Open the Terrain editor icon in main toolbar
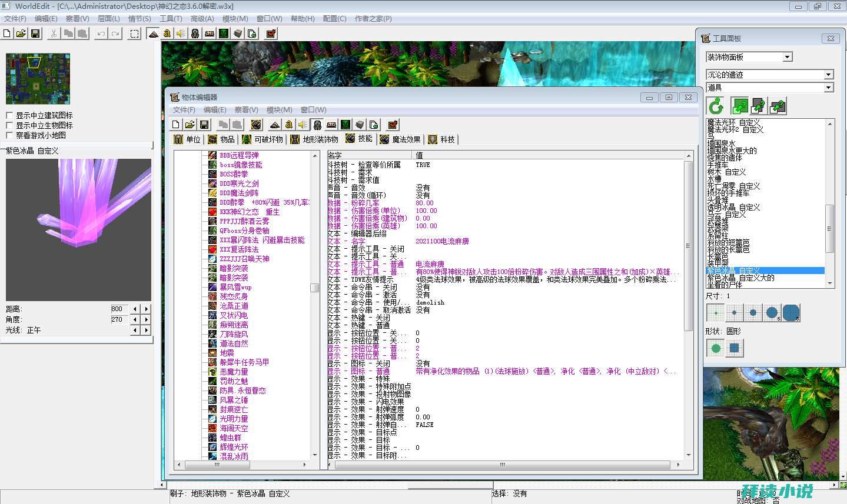This screenshot has width=847, height=504. [x=153, y=34]
